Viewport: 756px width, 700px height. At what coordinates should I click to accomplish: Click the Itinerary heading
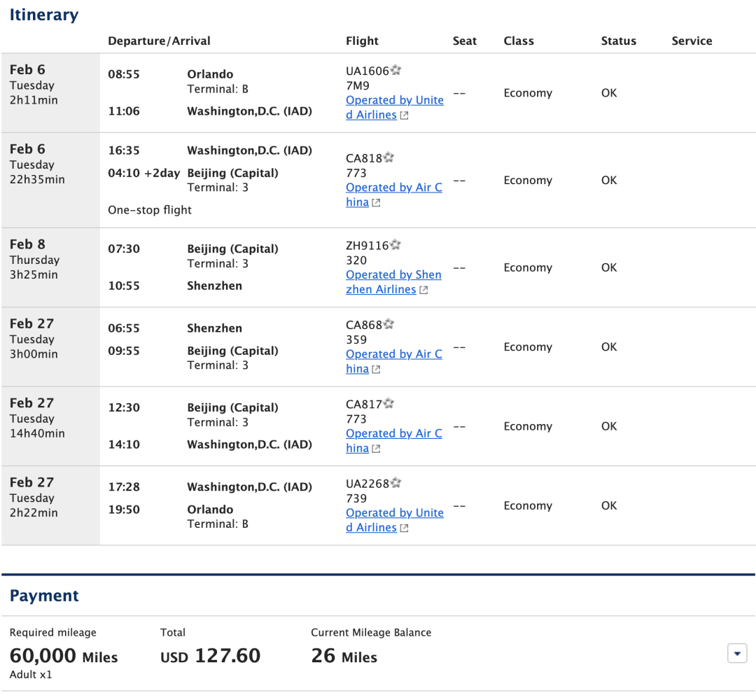point(44,15)
